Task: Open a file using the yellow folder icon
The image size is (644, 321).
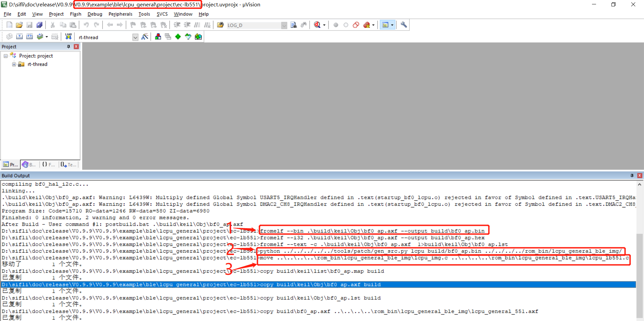Action: tap(19, 25)
